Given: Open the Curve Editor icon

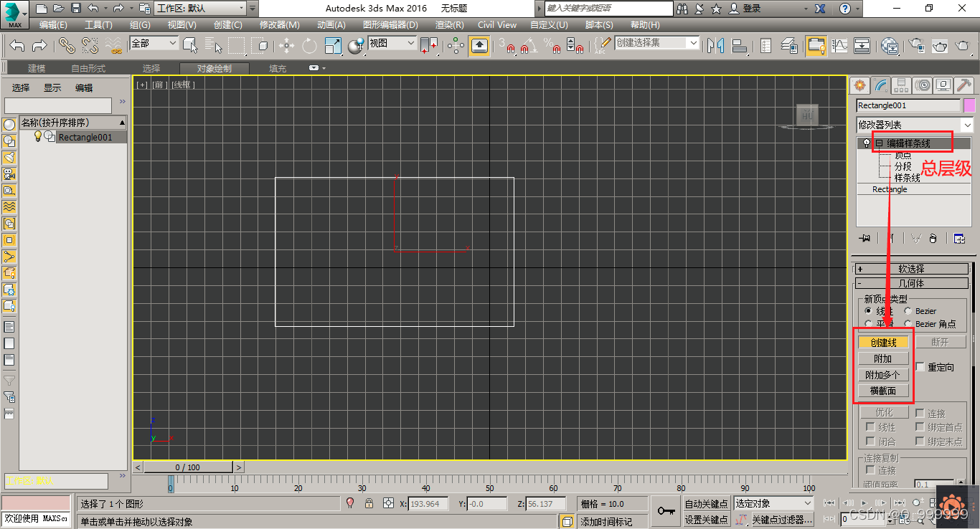Looking at the screenshot, I should pyautogui.click(x=839, y=46).
